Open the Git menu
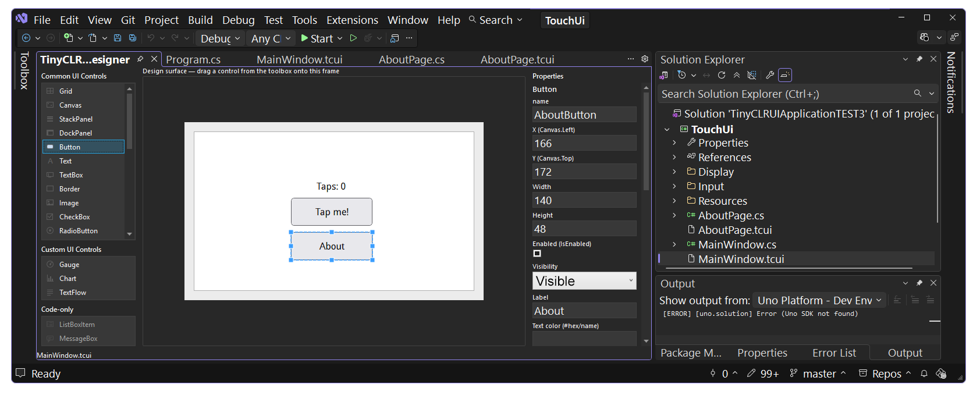This screenshot has height=395, width=980. [x=128, y=20]
